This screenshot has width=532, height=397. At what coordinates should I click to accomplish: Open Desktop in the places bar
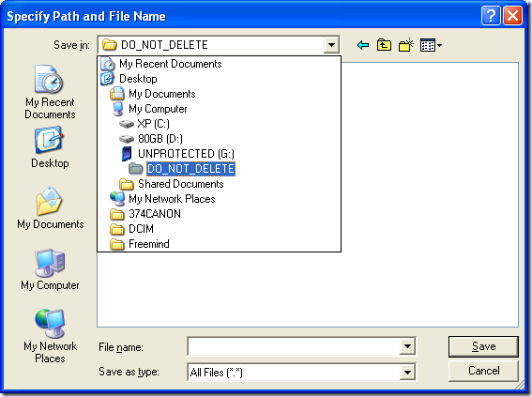[x=50, y=147]
